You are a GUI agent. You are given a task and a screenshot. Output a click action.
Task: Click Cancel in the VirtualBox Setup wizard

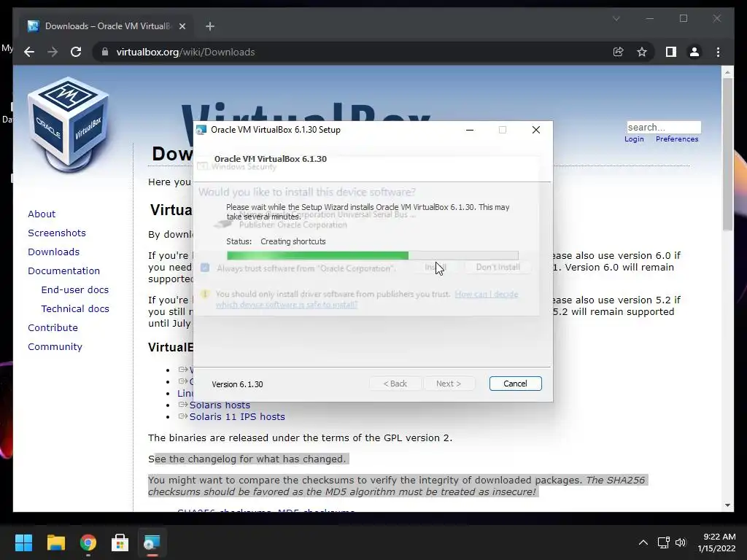(516, 384)
